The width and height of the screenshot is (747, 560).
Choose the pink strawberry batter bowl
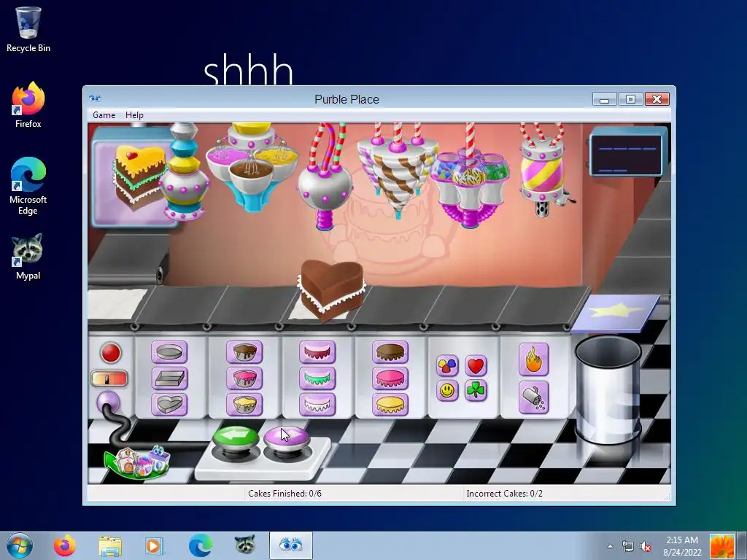(x=244, y=378)
